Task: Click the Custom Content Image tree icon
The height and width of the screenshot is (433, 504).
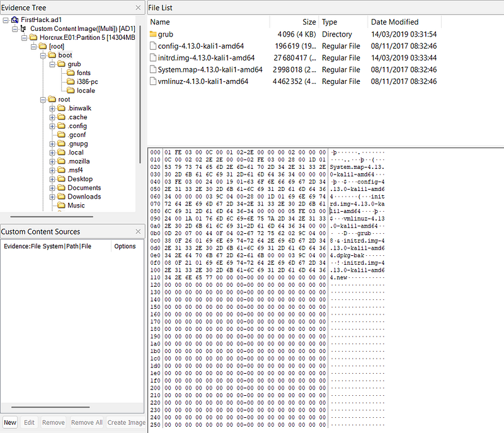Action: point(24,29)
